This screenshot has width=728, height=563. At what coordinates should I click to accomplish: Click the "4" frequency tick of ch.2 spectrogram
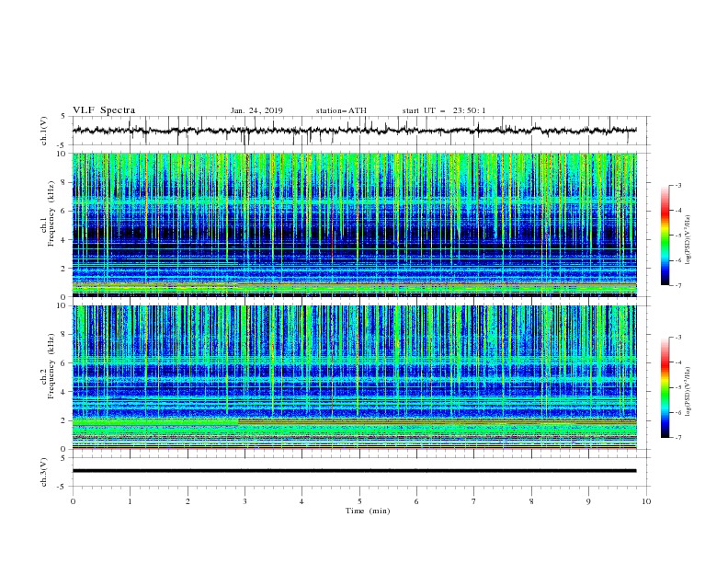coord(65,392)
